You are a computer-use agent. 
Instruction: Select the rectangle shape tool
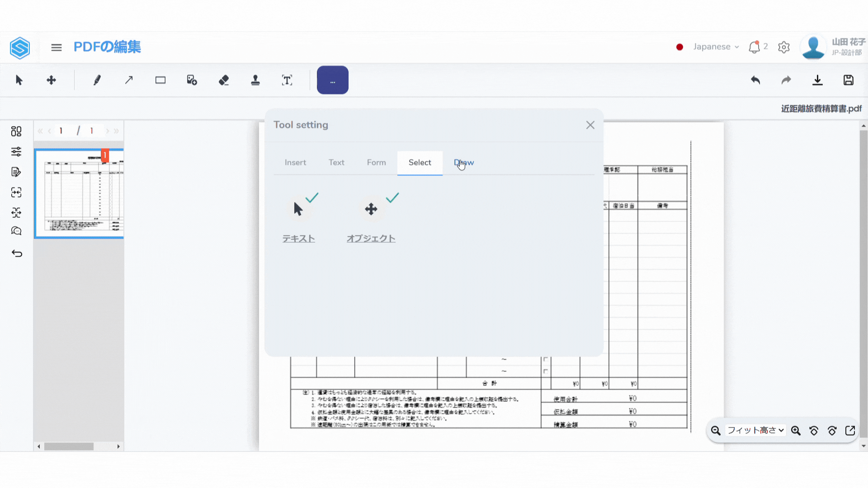coord(160,80)
